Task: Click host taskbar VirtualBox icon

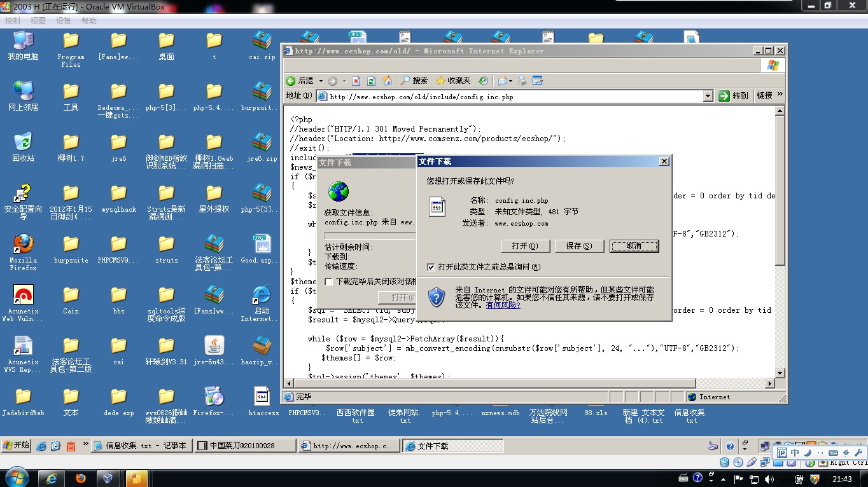Action: (108, 478)
